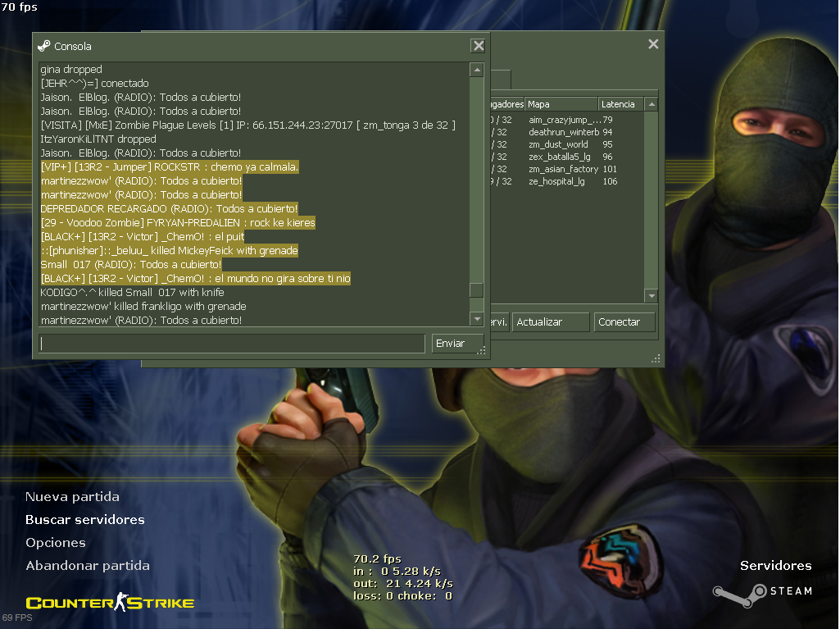Click line 'FYRYAN-PREDALIEN : rock ke kieres'
The image size is (840, 629).
(x=178, y=222)
